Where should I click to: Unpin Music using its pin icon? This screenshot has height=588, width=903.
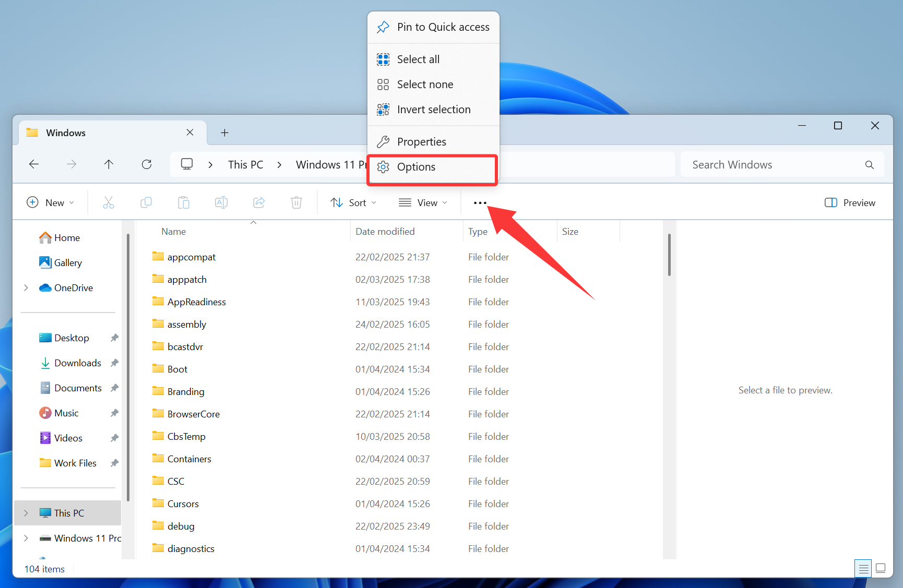(114, 413)
